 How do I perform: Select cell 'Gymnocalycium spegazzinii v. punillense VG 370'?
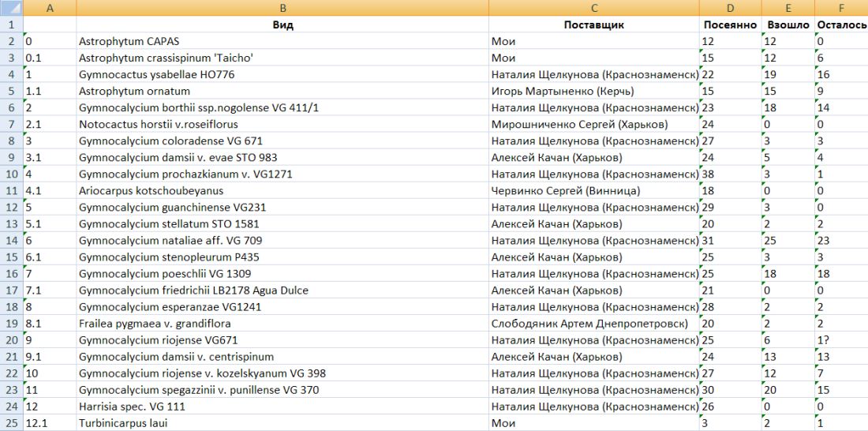pyautogui.click(x=282, y=390)
